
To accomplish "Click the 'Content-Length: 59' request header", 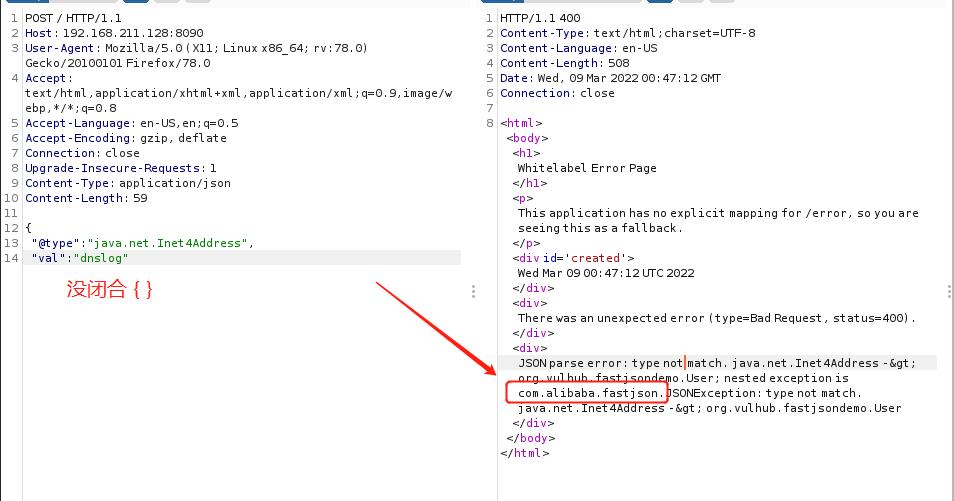I will (x=86, y=198).
